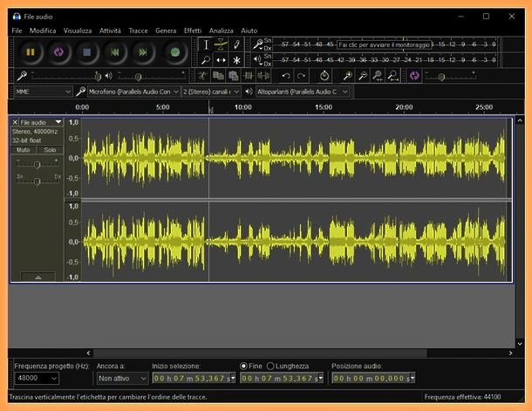Open the Modifica menu
This screenshot has width=532, height=411.
43,31
